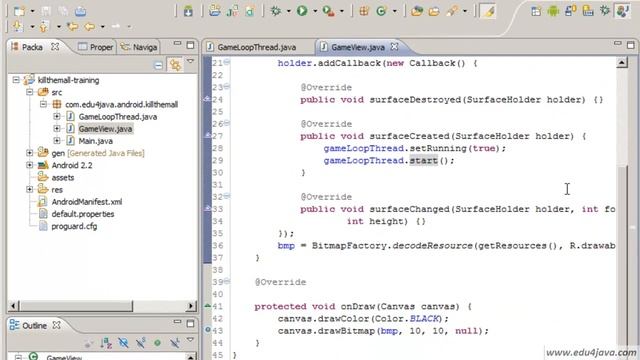Expand the res folder node

coord(30,189)
